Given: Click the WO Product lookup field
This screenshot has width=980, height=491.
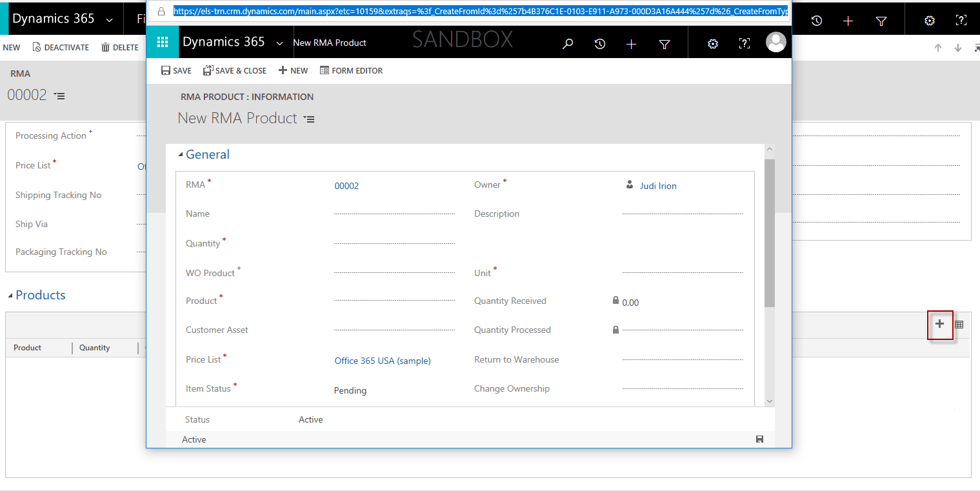Looking at the screenshot, I should pos(394,273).
